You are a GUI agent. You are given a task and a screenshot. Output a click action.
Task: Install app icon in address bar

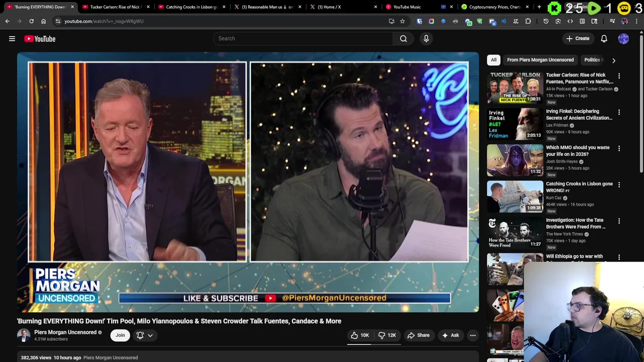click(391, 21)
